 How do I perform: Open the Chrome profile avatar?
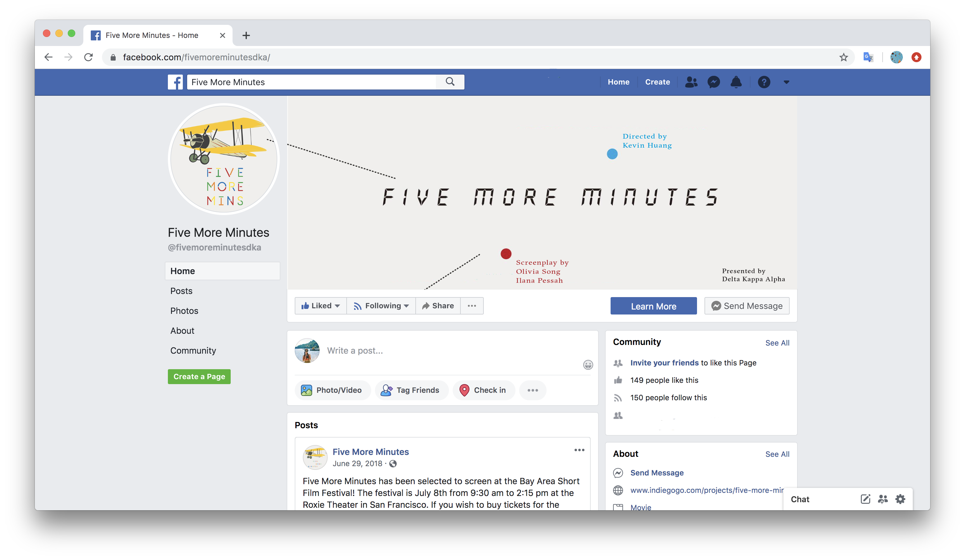(x=896, y=57)
